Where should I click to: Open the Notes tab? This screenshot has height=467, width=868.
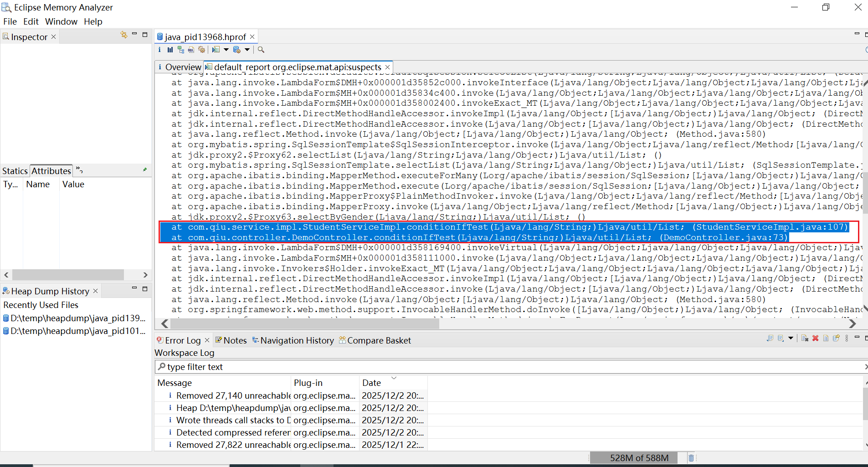231,340
